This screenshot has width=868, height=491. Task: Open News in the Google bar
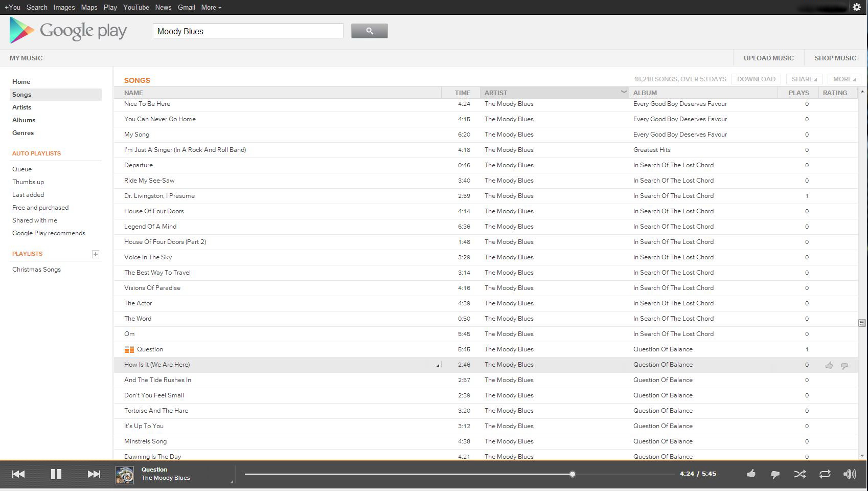tap(163, 7)
